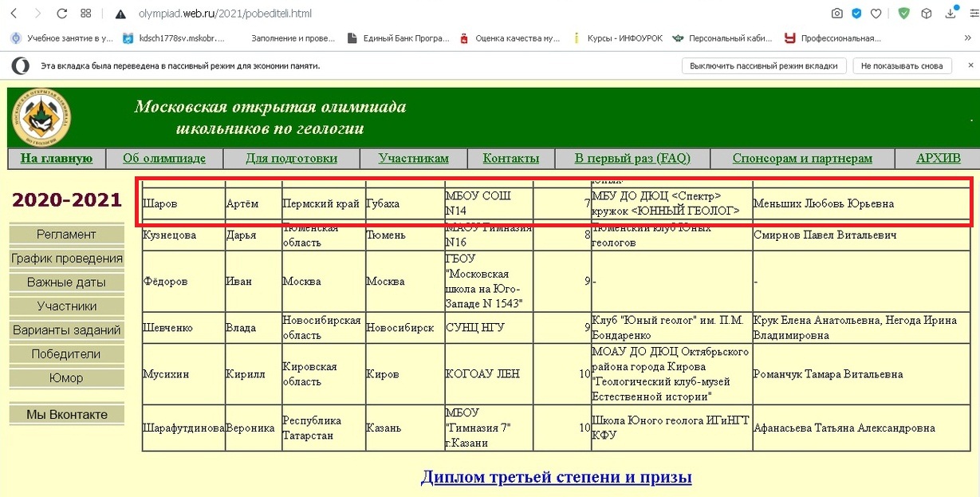The width and height of the screenshot is (980, 497).
Task: Go back to the previous page
Action: coord(14,14)
